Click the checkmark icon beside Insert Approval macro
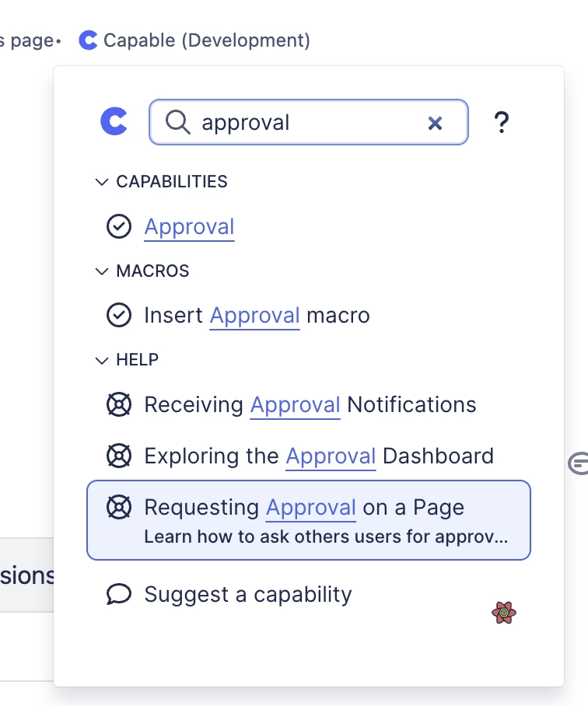 pyautogui.click(x=118, y=315)
